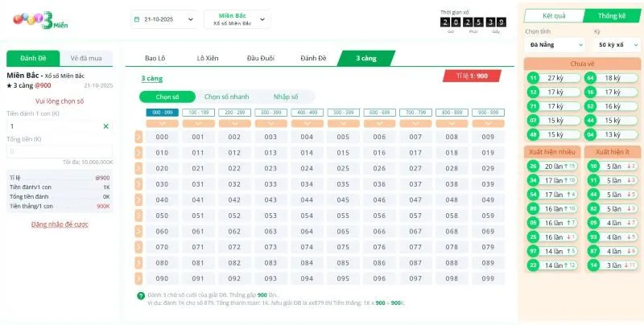Select whole row arrow for row 030
This screenshot has height=325, width=644.
(x=138, y=184)
